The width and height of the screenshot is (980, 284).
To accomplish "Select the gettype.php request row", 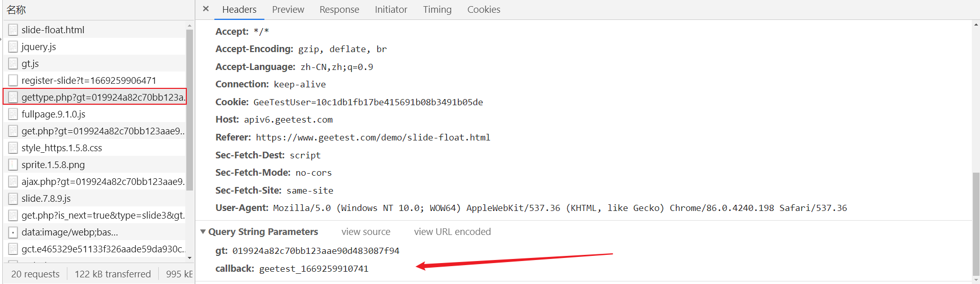I will (95, 97).
